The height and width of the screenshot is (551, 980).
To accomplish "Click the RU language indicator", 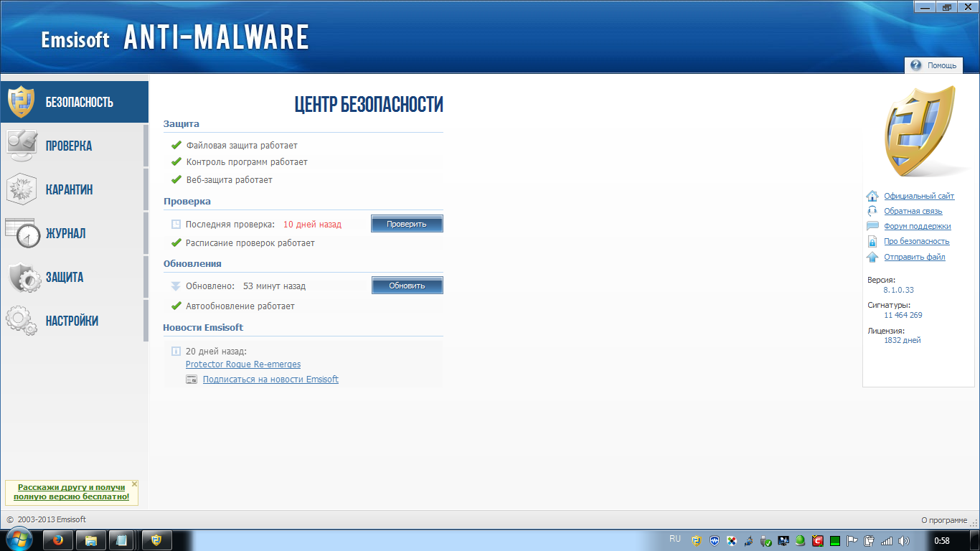I will pos(675,539).
